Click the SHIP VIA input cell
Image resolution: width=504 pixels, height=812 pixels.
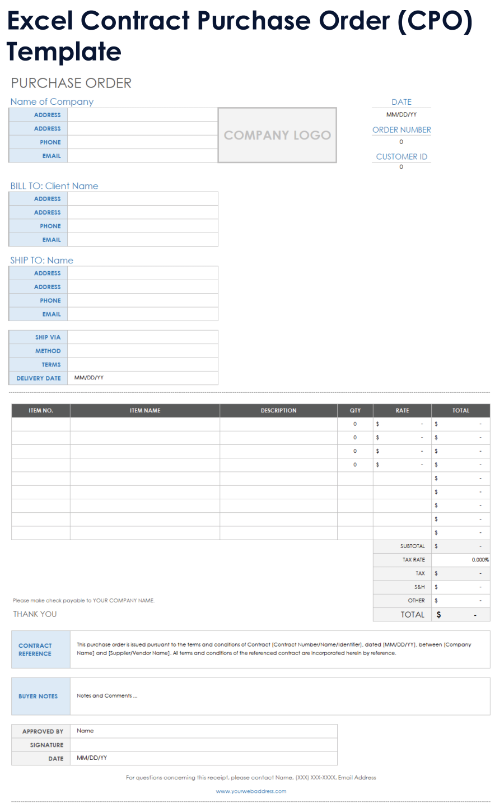(x=142, y=337)
